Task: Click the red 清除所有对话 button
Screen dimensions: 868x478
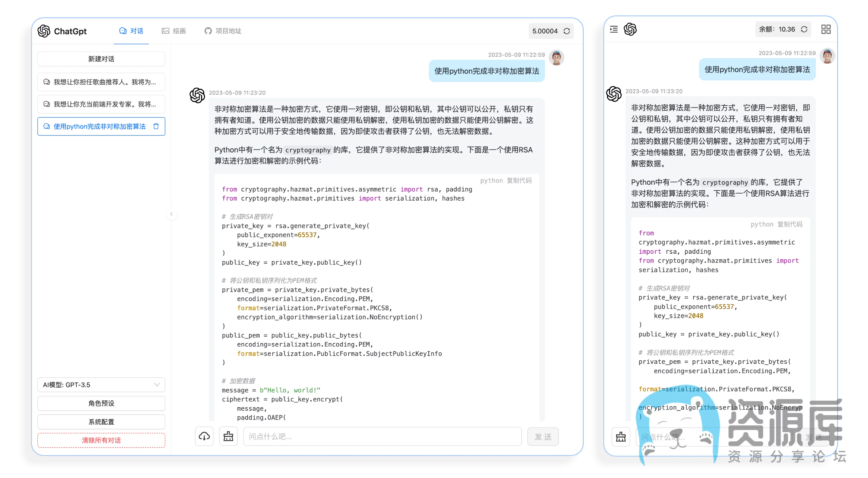Action: [101, 440]
